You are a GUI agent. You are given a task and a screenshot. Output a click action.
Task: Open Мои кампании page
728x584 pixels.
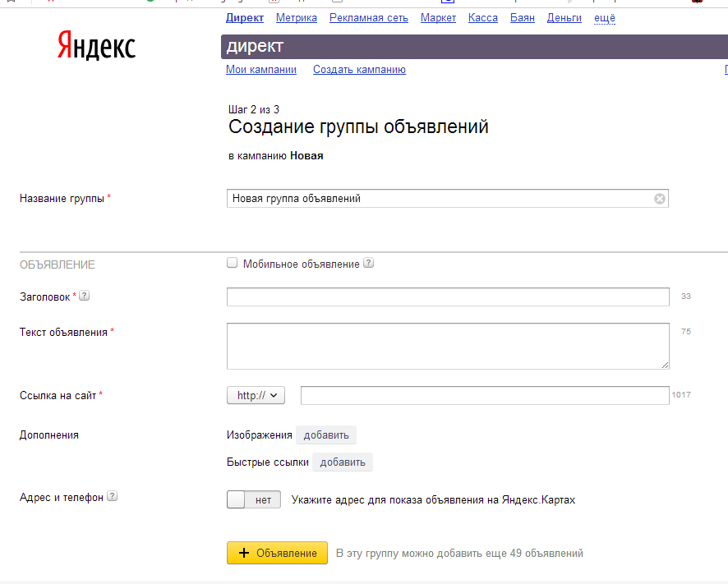pos(261,69)
